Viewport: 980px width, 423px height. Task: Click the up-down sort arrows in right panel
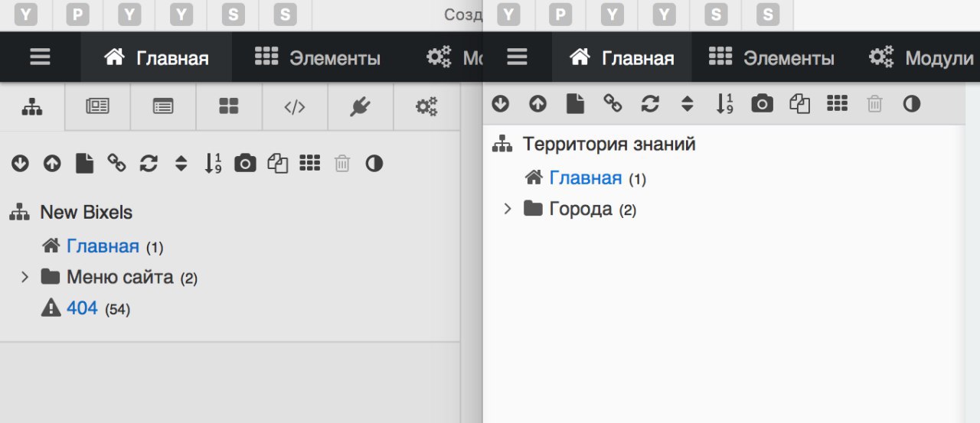pos(688,104)
